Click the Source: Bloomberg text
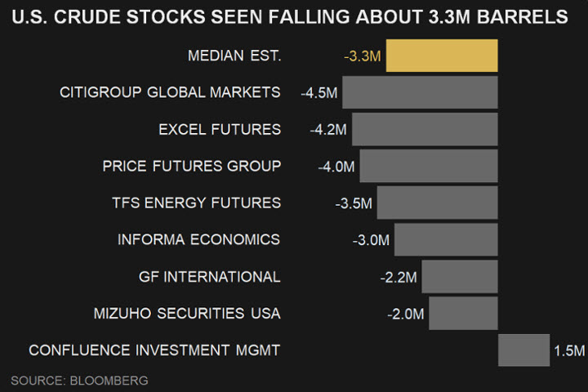 click(x=79, y=381)
